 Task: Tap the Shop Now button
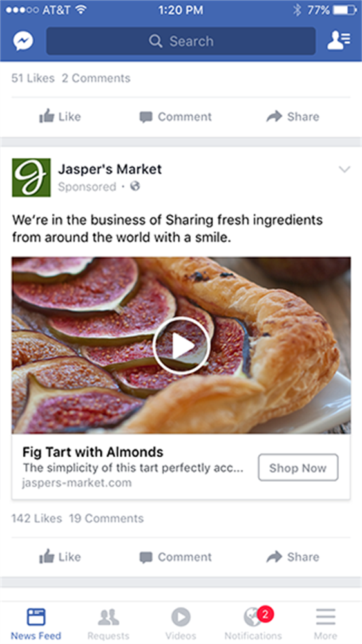pos(298,468)
